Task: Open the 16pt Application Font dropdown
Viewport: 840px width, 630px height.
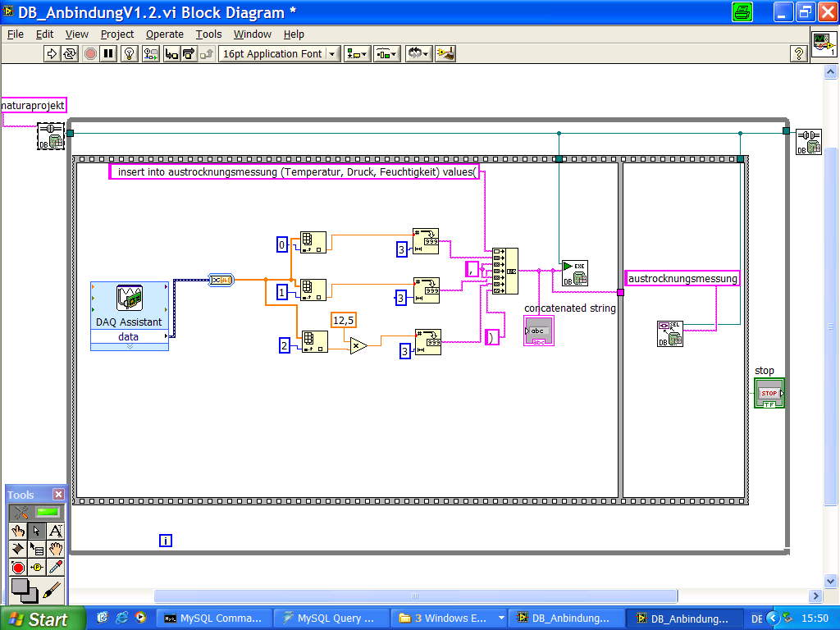Action: pos(280,53)
